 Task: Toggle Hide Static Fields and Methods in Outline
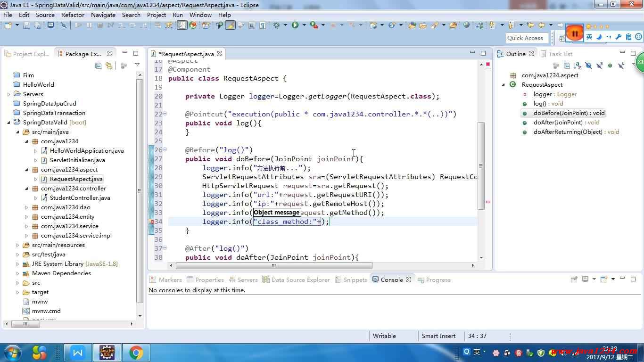click(599, 66)
